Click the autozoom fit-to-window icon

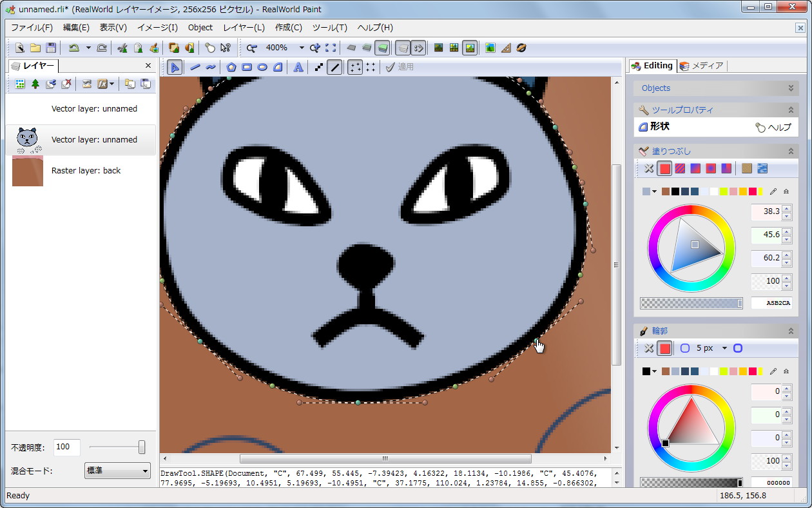click(331, 48)
